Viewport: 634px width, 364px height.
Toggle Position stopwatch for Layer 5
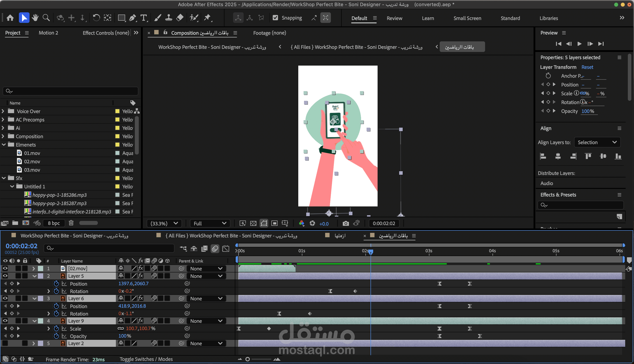pyautogui.click(x=56, y=283)
